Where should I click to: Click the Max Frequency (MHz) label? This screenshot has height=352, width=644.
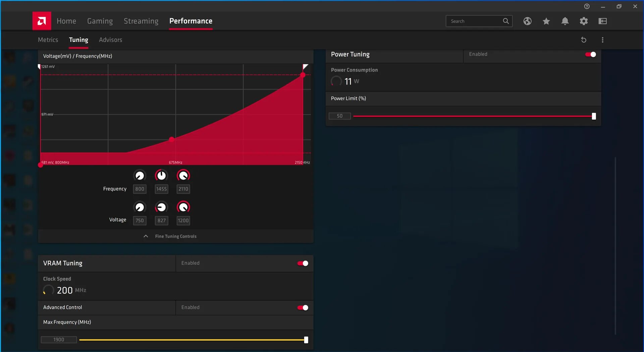pyautogui.click(x=67, y=322)
